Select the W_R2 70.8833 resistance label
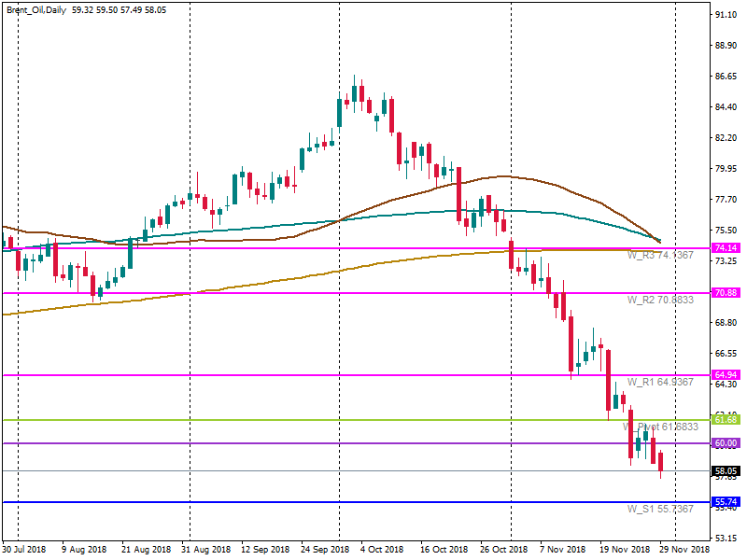The image size is (747, 560). pos(659,301)
